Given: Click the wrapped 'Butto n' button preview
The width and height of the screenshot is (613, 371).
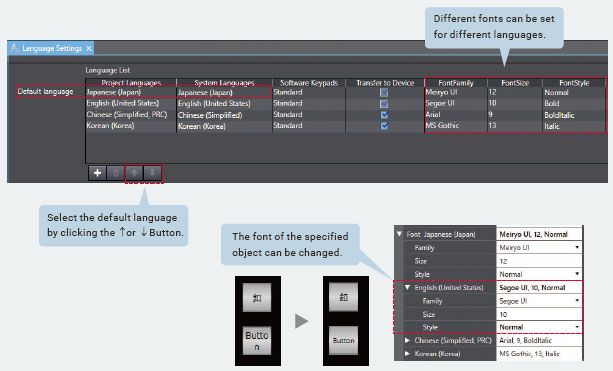Looking at the screenshot, I should pyautogui.click(x=257, y=341).
